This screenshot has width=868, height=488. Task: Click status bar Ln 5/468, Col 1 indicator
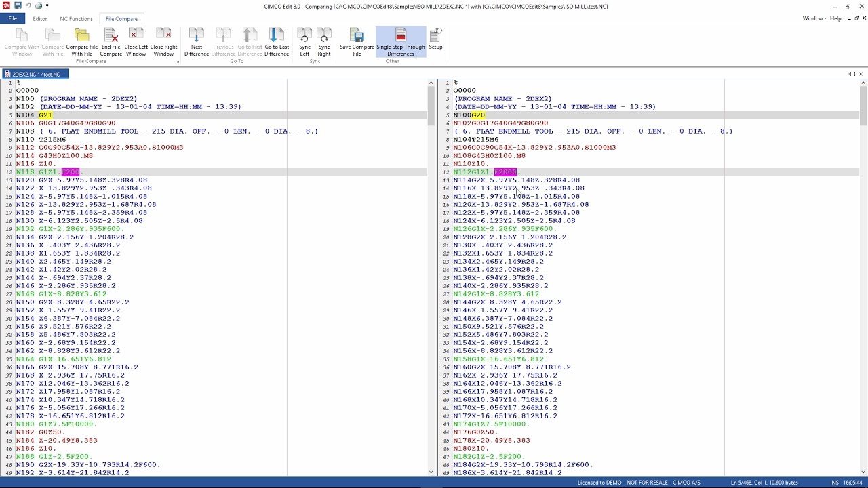pos(764,483)
